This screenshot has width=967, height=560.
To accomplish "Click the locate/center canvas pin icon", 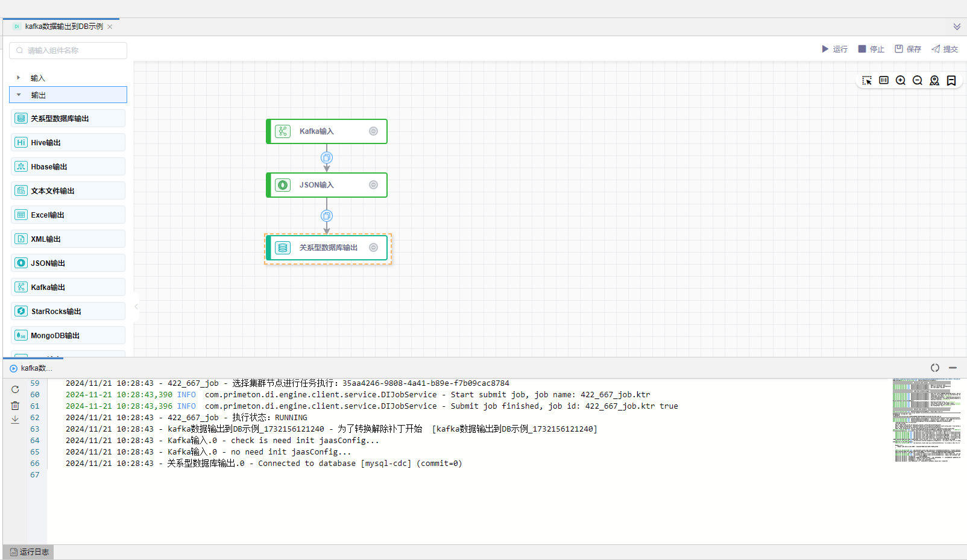I will tap(934, 81).
